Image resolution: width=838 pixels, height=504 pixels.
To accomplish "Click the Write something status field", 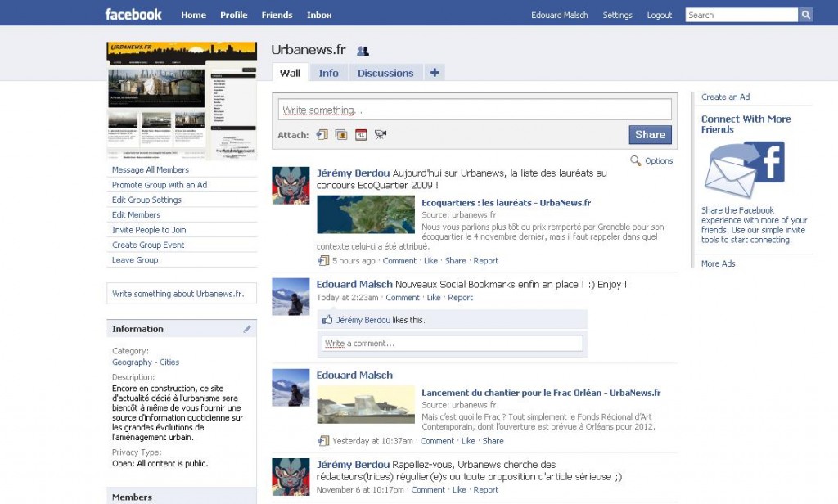I will pos(475,110).
